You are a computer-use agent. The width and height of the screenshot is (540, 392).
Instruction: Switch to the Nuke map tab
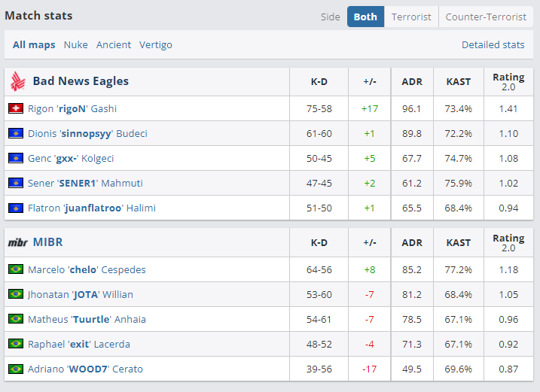tap(76, 44)
